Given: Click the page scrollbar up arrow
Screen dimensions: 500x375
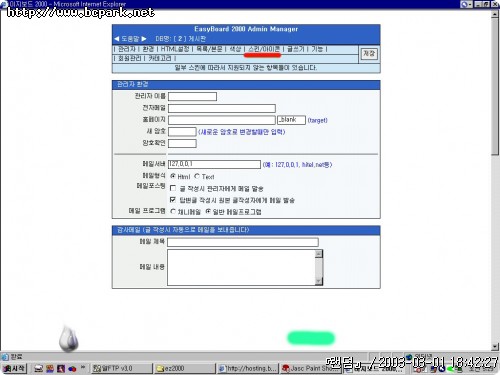Looking at the screenshot, I should click(x=495, y=14).
